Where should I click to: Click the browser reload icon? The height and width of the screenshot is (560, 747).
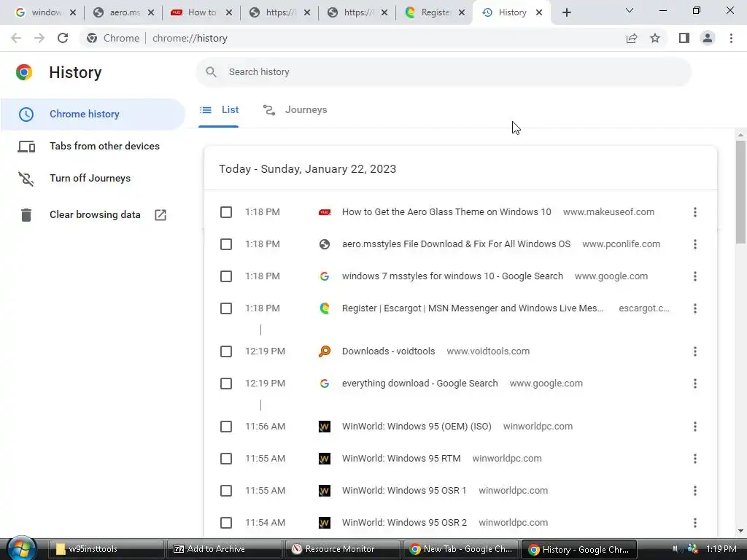pos(63,38)
